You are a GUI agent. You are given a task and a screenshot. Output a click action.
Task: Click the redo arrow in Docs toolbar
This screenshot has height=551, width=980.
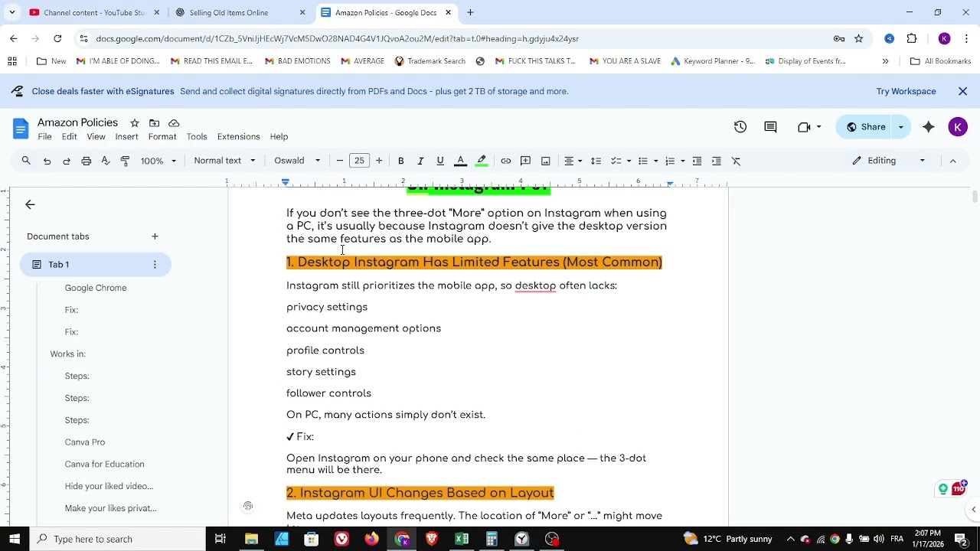point(67,161)
